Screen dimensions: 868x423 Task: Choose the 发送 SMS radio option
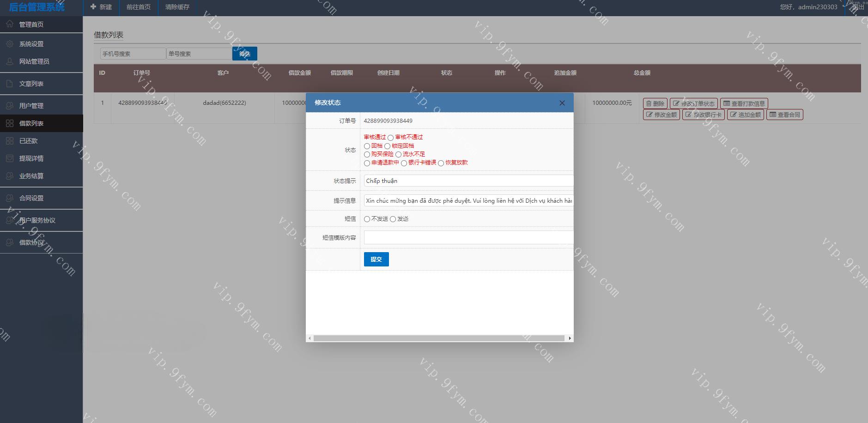[393, 219]
